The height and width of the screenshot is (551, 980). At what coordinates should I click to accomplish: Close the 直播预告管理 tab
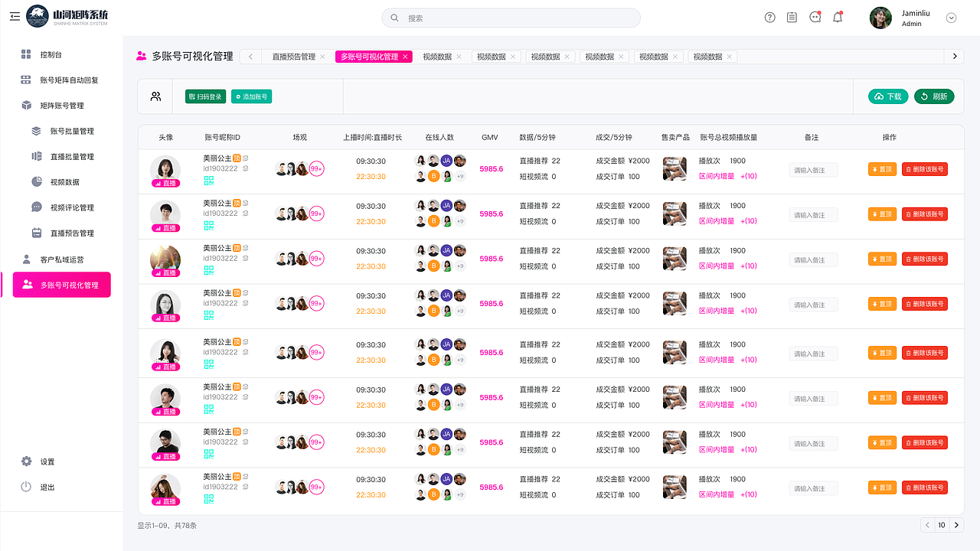(322, 57)
